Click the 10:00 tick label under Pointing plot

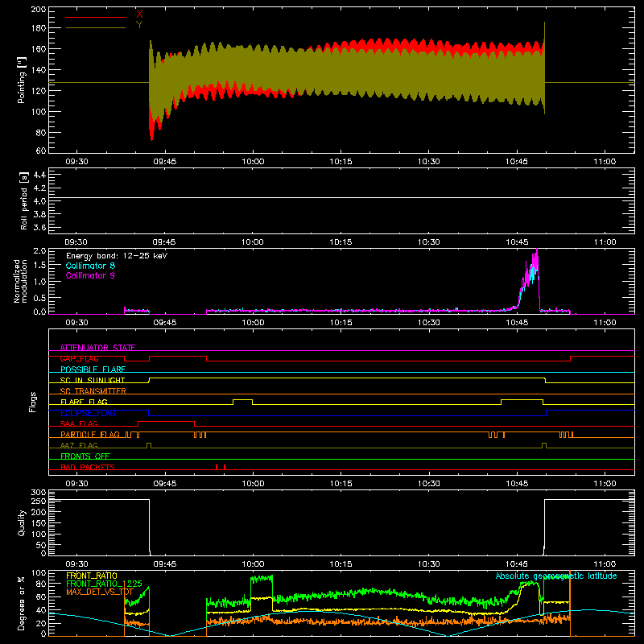(253, 162)
